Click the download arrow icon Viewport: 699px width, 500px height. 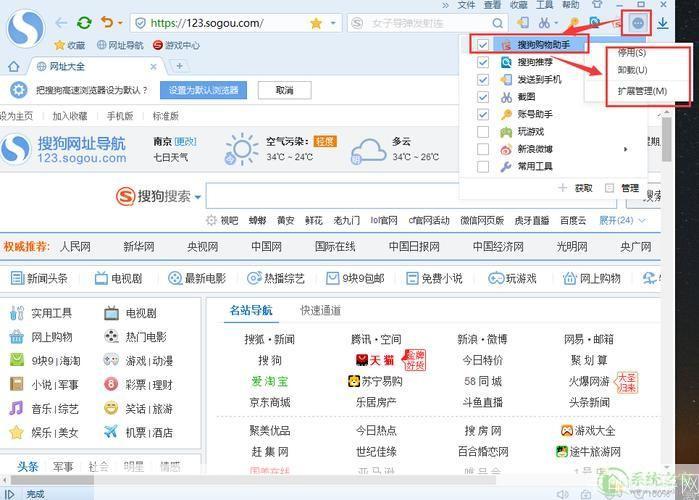(663, 23)
